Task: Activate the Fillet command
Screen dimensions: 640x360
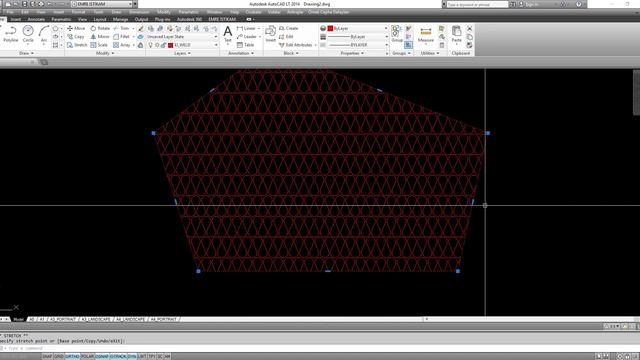Action: tap(122, 37)
